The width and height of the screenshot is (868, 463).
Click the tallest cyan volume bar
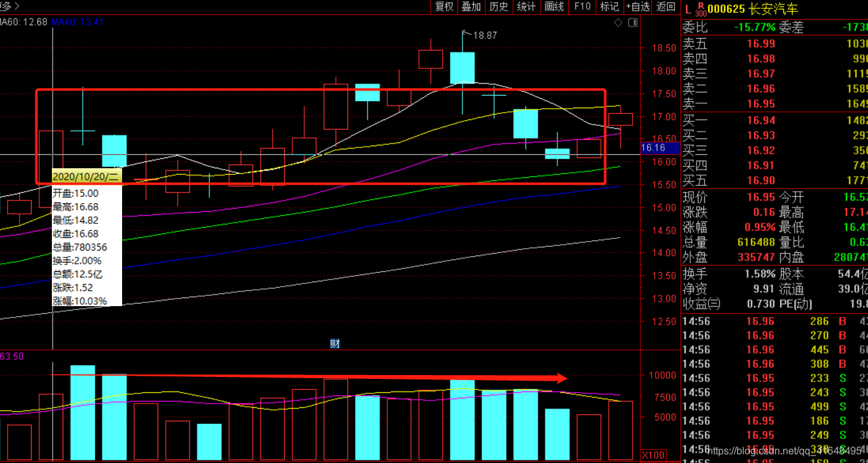click(82, 412)
